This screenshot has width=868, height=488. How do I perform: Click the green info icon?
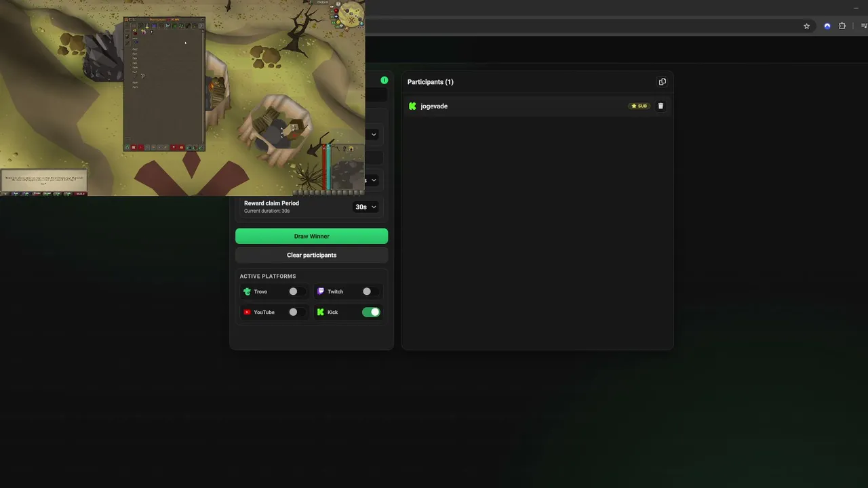(x=384, y=80)
